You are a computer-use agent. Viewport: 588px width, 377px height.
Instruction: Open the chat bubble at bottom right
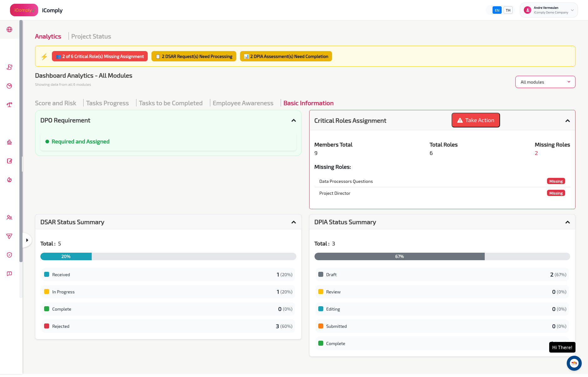click(574, 363)
